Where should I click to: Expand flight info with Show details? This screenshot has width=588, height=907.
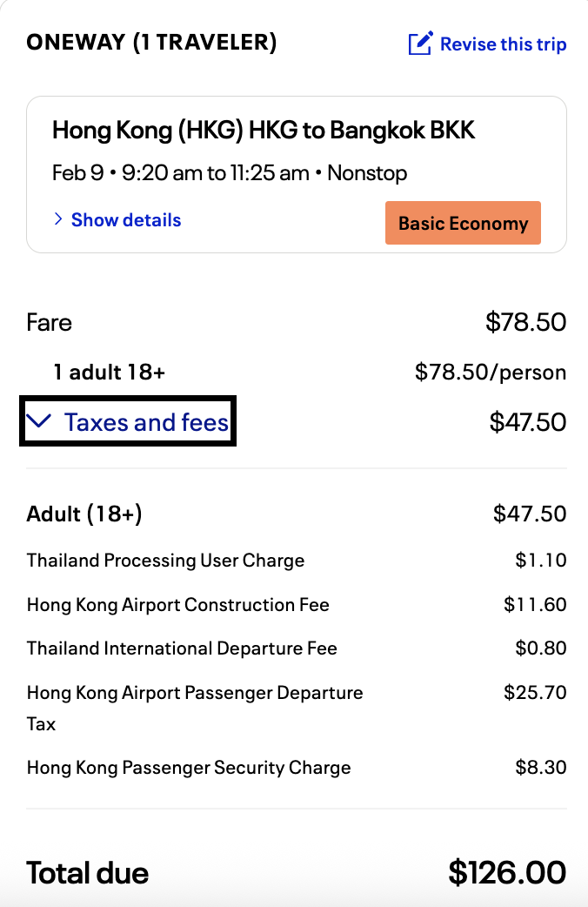(x=125, y=220)
